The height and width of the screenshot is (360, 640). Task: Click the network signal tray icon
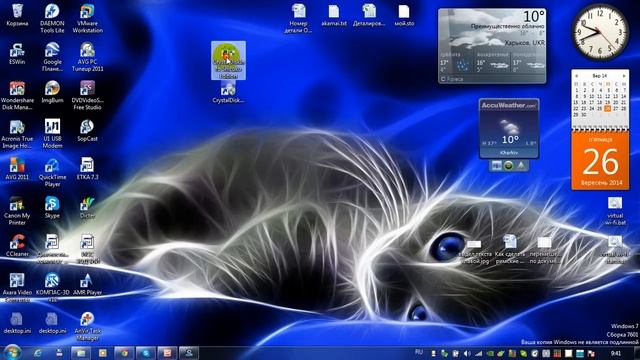click(478, 353)
